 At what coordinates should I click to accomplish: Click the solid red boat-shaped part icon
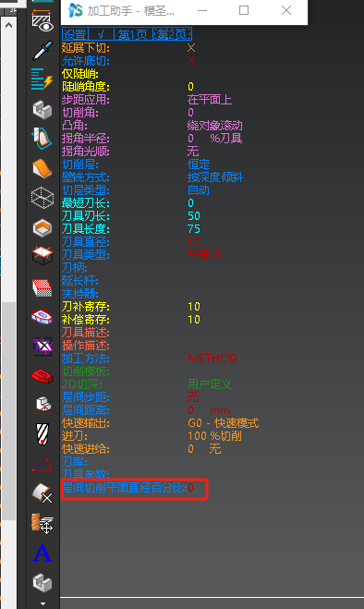click(42, 375)
